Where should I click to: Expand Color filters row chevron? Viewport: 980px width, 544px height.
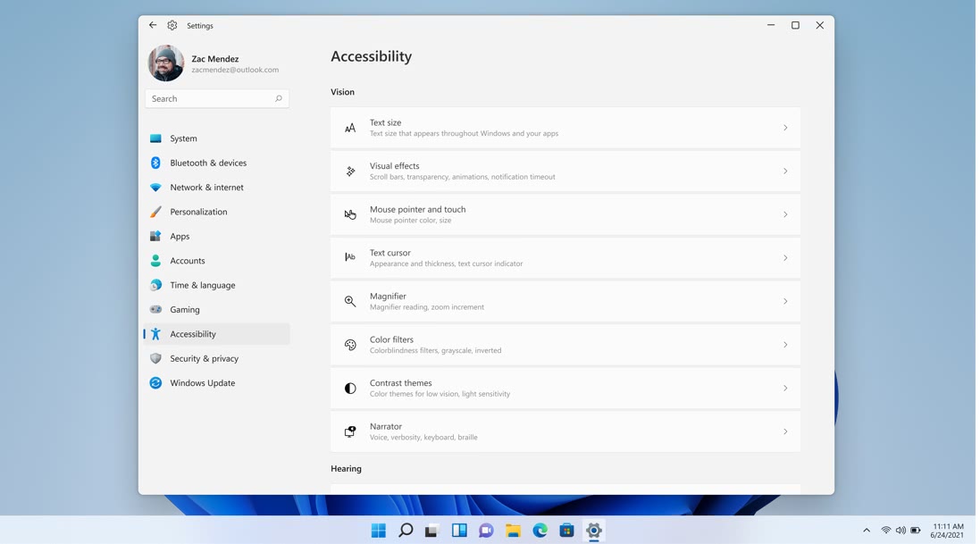tap(785, 345)
